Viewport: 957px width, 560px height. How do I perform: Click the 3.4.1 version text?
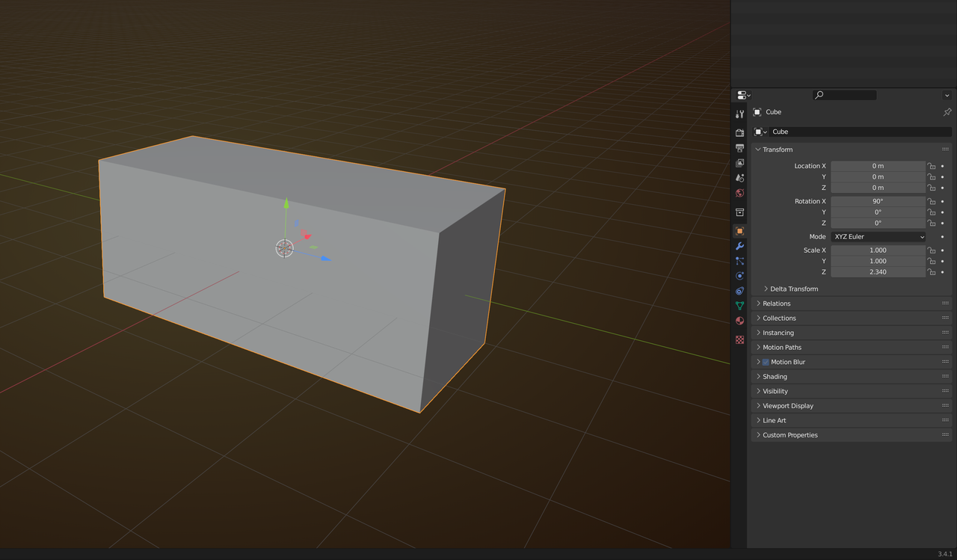[945, 554]
